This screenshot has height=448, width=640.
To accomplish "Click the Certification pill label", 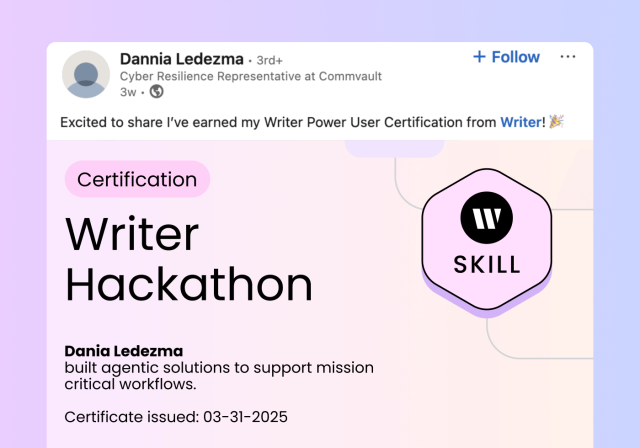I will tap(137, 179).
